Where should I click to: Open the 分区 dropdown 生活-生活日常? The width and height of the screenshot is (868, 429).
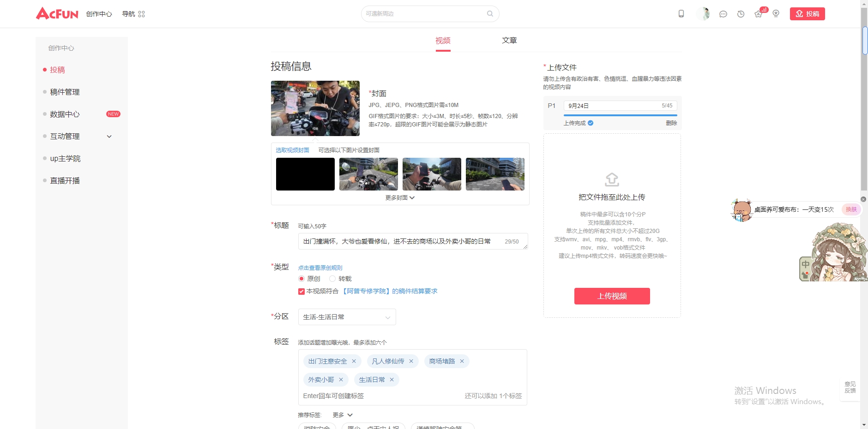[x=347, y=317]
